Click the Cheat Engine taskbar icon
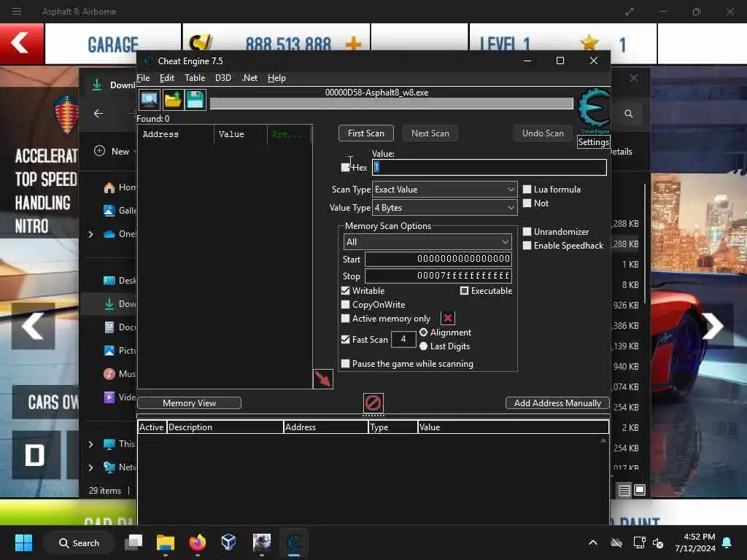Image resolution: width=747 pixels, height=560 pixels. 294,542
